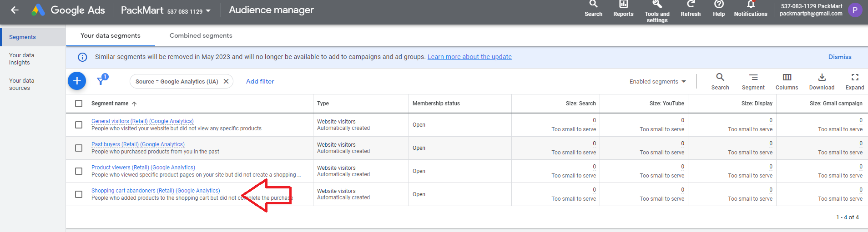Open General visitors (Retail) (Google Analytics) segment
Image resolution: width=868 pixels, height=232 pixels.
pos(142,121)
